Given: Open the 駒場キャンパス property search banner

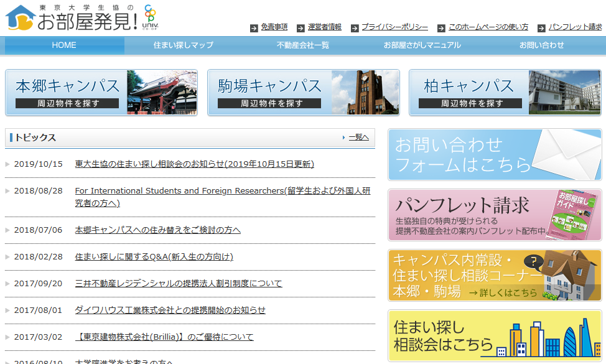Looking at the screenshot, I should (303, 93).
